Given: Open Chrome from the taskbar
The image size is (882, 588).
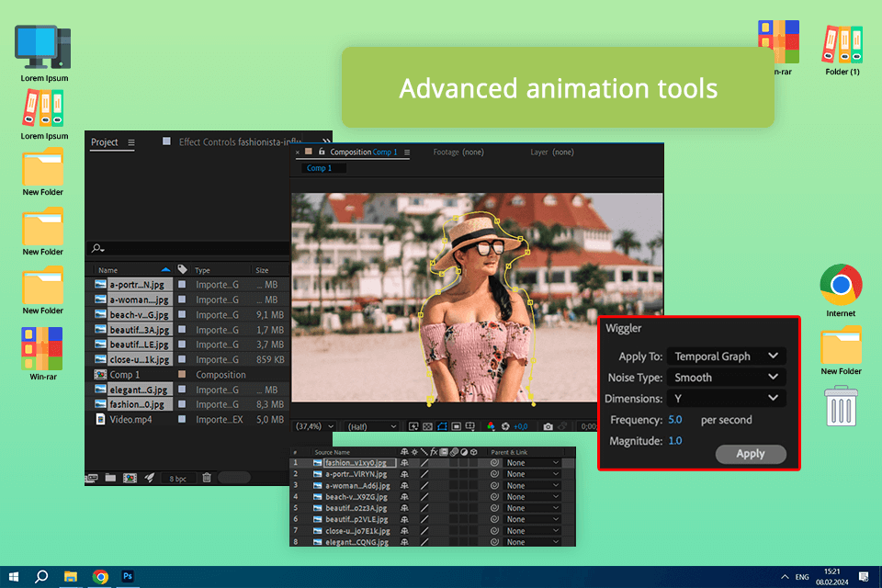Looking at the screenshot, I should [101, 576].
